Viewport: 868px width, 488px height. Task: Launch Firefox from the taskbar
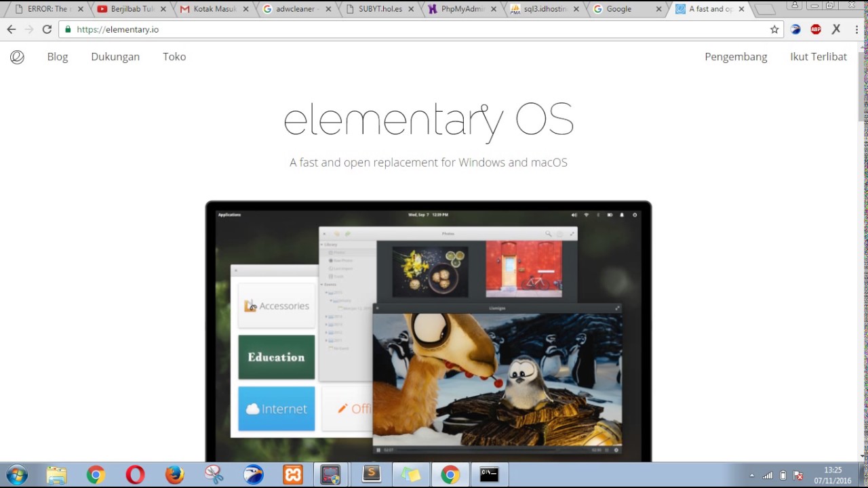174,475
